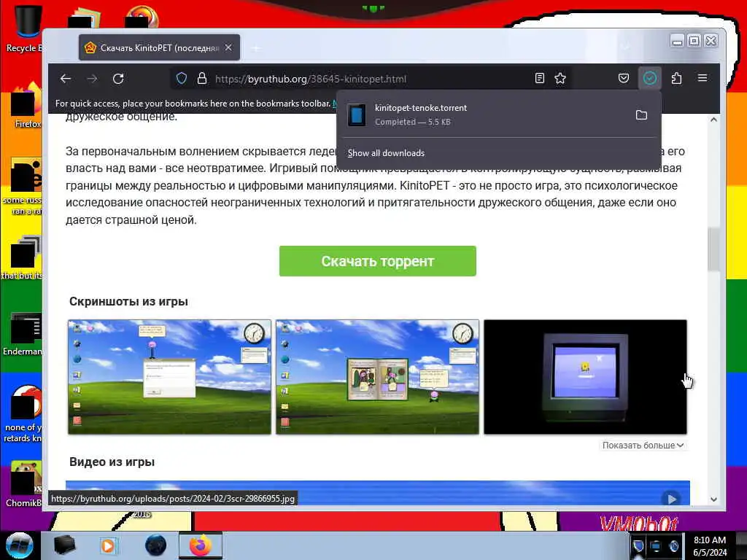Click the padlock site security icon
Screen dimensions: 747x560
tap(202, 79)
